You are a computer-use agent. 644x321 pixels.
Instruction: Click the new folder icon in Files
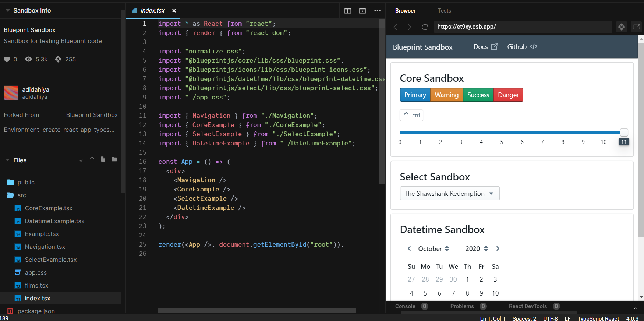[x=114, y=159]
